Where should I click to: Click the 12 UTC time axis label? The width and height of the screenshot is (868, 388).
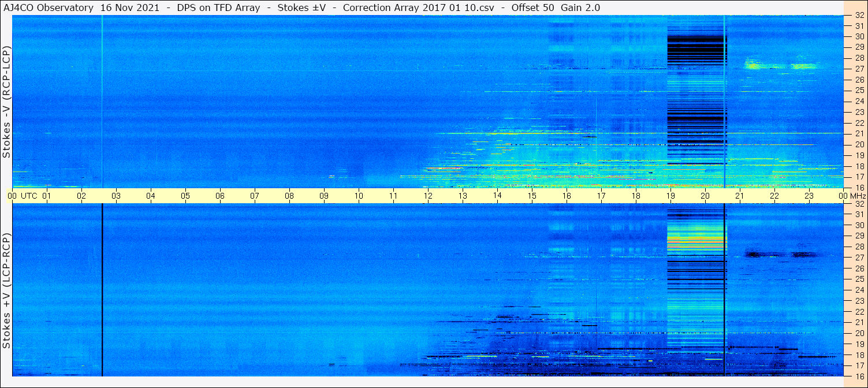point(428,196)
